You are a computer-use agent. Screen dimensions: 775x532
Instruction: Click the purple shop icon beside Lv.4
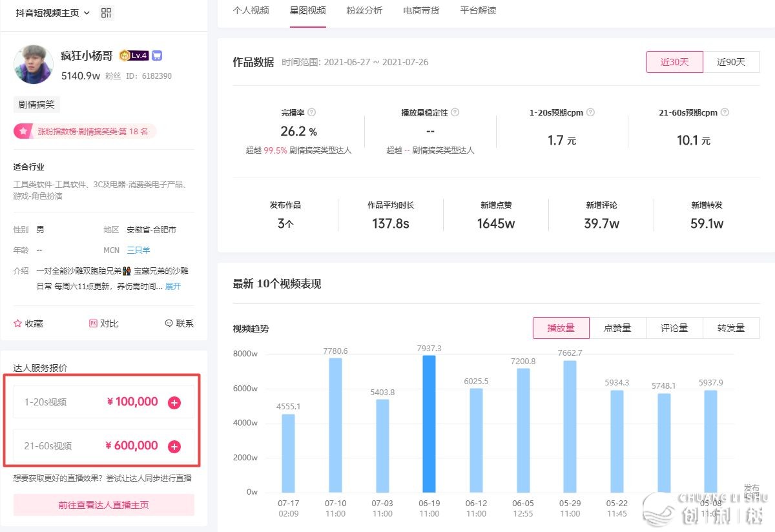157,56
